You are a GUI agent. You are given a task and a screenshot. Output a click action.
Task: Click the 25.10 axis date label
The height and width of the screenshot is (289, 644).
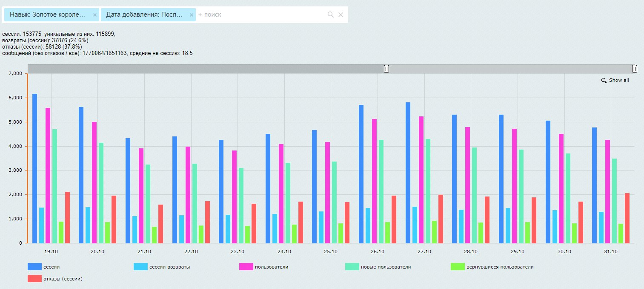click(331, 252)
